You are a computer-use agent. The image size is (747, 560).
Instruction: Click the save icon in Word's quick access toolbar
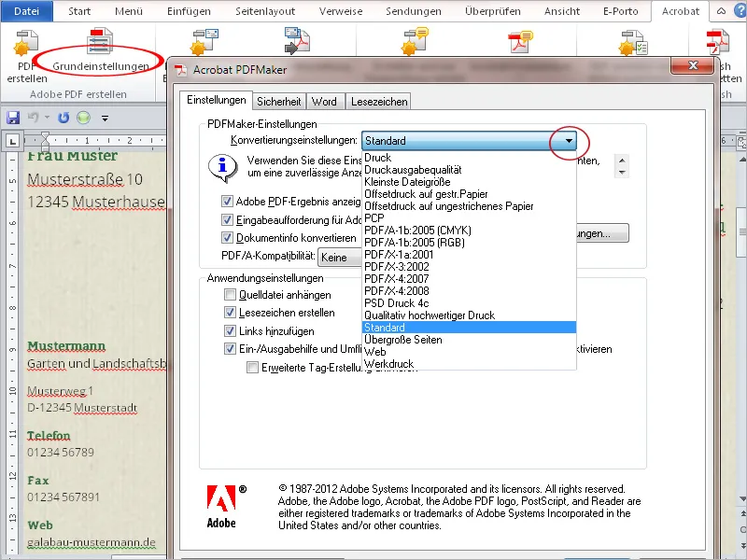(x=13, y=118)
